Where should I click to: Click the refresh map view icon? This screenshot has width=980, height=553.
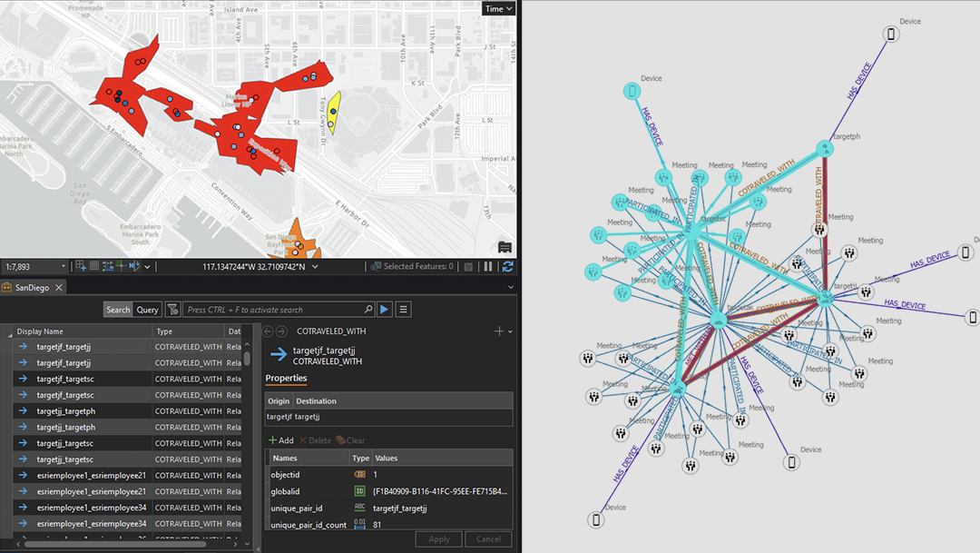coord(508,266)
